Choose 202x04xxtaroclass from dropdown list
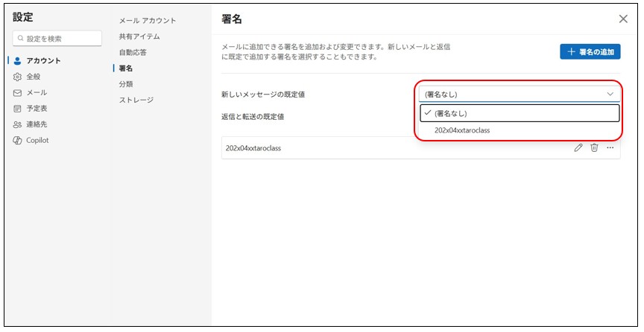 [x=462, y=130]
